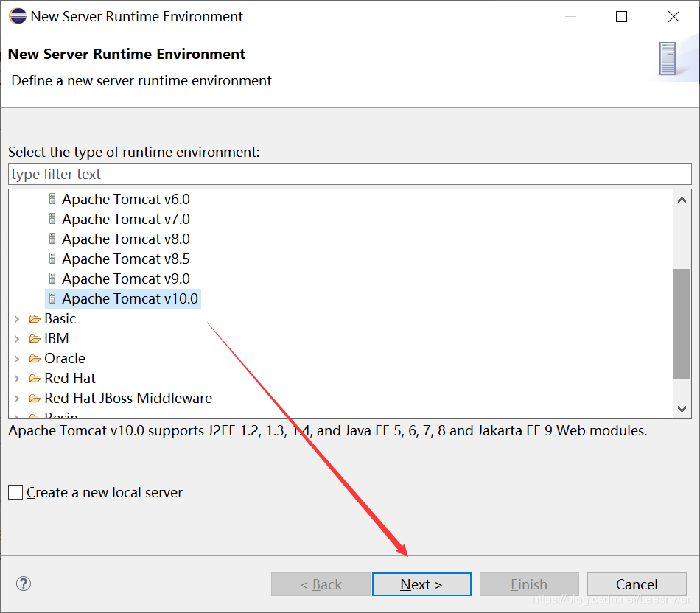The width and height of the screenshot is (700, 613).
Task: Click the IBM folder icon
Action: (35, 339)
